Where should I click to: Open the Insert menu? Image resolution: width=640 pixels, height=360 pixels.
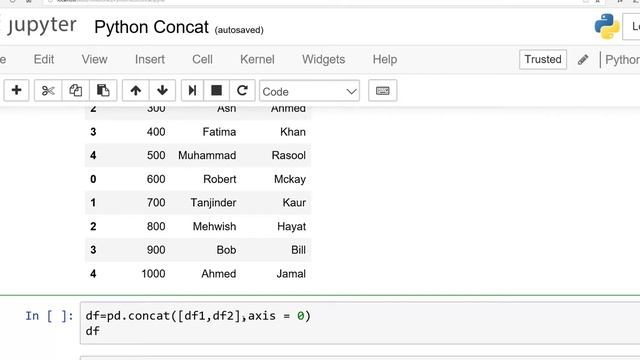(x=150, y=60)
